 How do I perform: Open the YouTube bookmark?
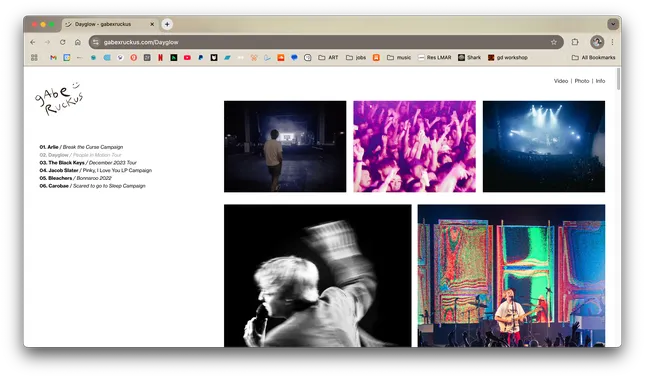187,58
